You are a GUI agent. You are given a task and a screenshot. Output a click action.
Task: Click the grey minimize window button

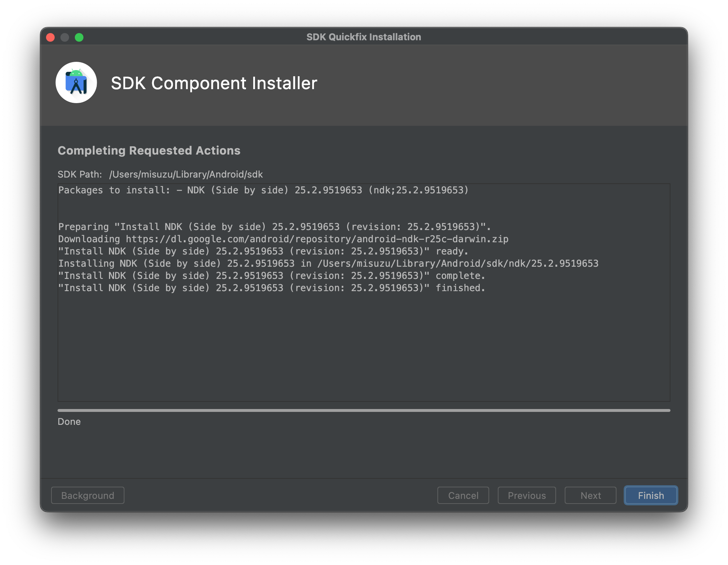(65, 37)
